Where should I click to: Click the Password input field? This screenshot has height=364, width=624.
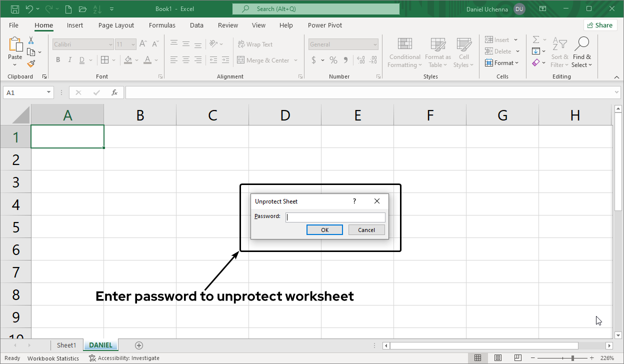(x=335, y=217)
